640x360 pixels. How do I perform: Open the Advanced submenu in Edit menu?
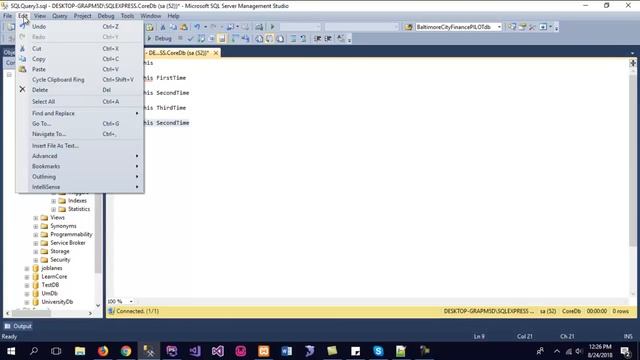coord(80,156)
